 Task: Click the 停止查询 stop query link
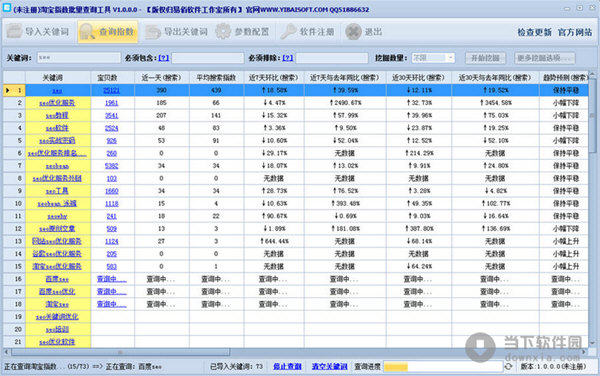287,366
